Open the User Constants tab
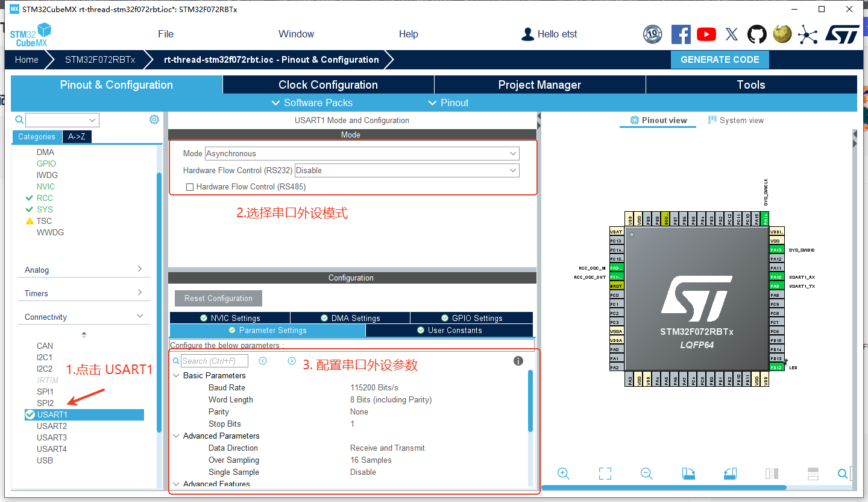 click(449, 331)
